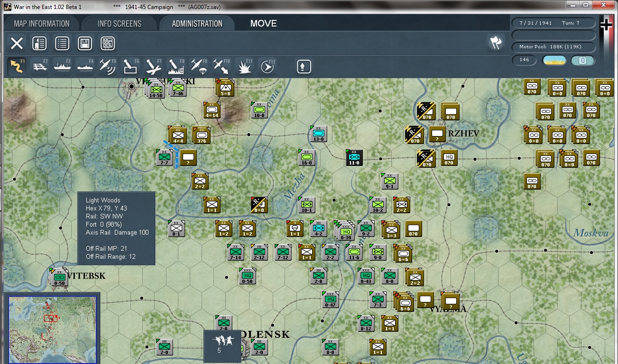Image resolution: width=618 pixels, height=364 pixels.
Task: Select the 10-2 unit counter
Action: (x=378, y=205)
